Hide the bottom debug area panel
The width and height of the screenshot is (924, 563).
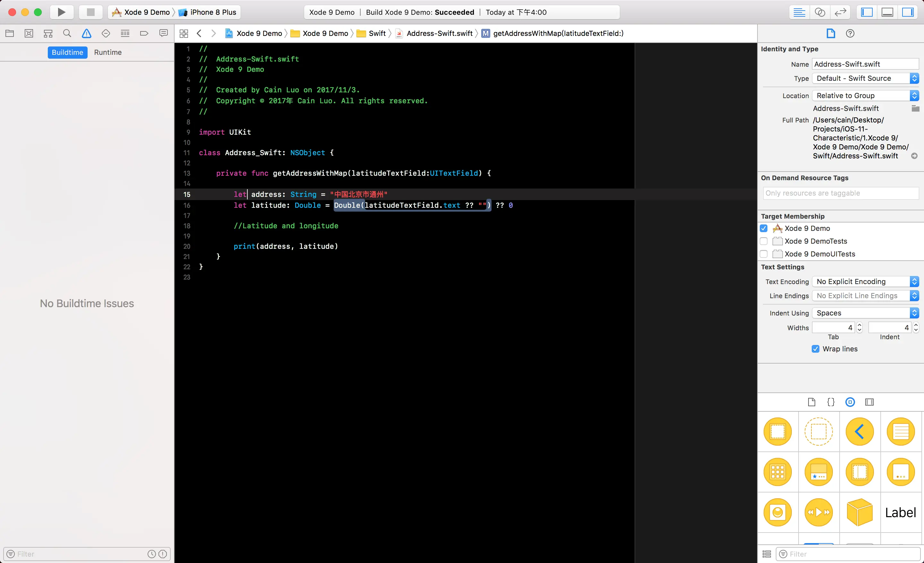(x=887, y=12)
